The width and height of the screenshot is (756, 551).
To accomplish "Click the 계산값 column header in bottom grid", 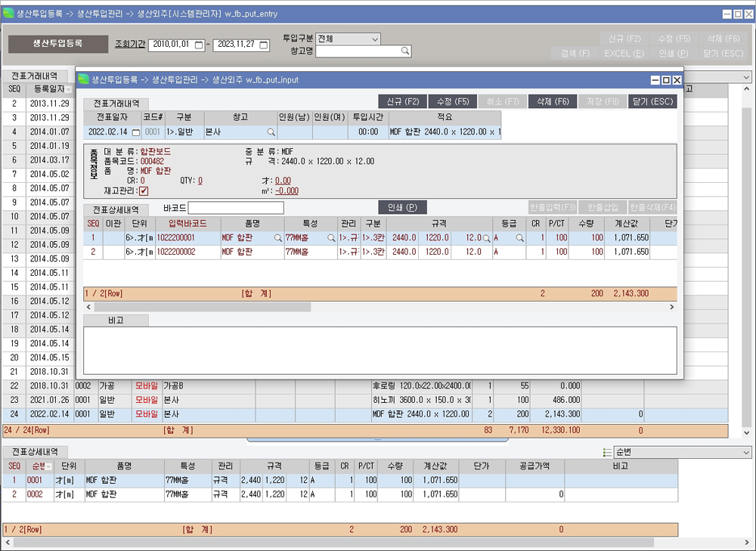I will pos(435,466).
